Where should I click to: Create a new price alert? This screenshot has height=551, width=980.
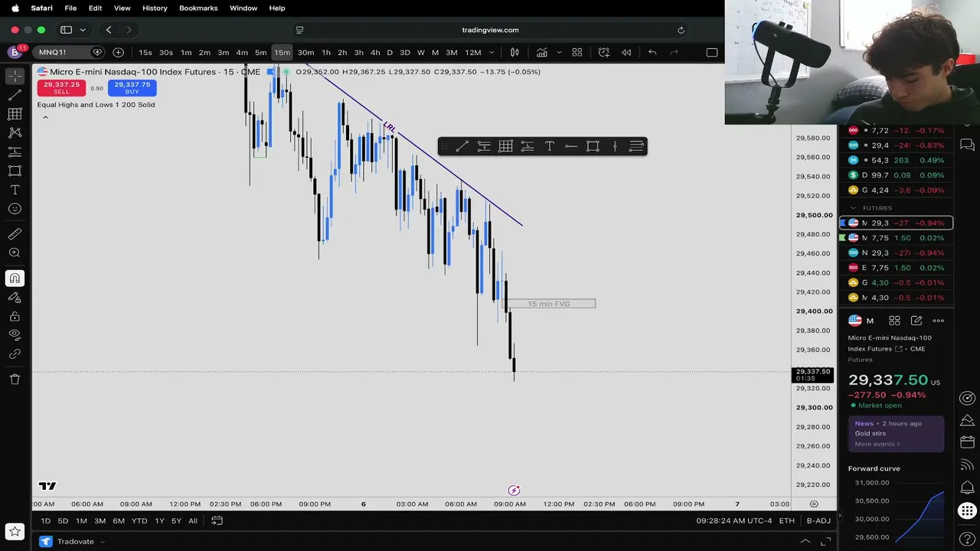point(604,52)
